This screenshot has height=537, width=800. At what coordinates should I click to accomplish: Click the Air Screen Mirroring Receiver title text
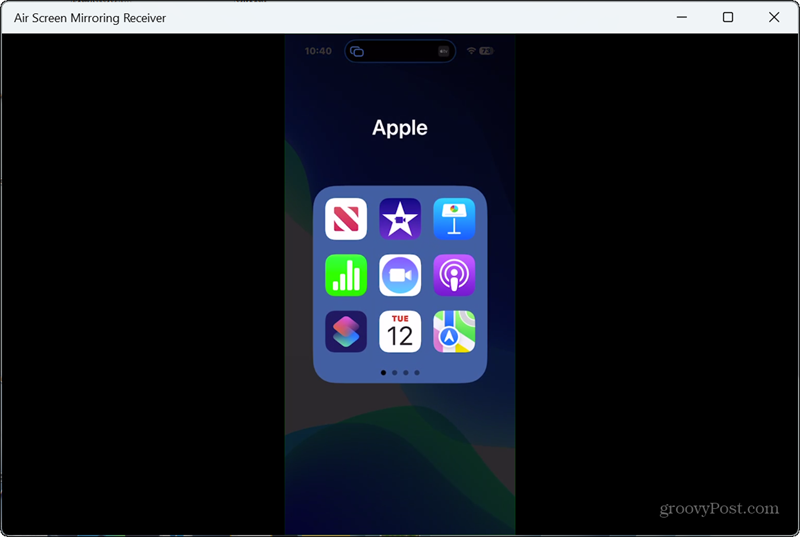click(x=90, y=18)
